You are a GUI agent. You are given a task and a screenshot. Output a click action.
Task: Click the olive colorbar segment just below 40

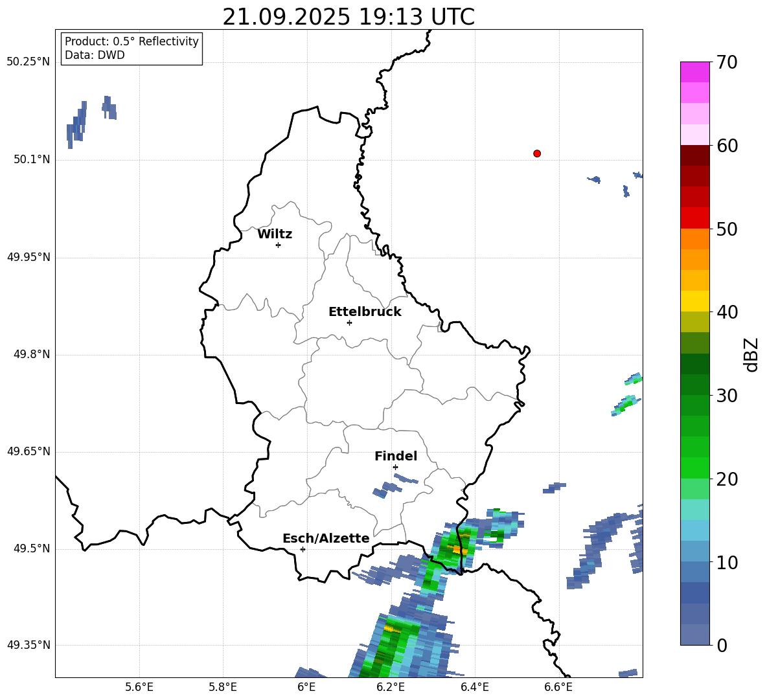pyautogui.click(x=695, y=322)
